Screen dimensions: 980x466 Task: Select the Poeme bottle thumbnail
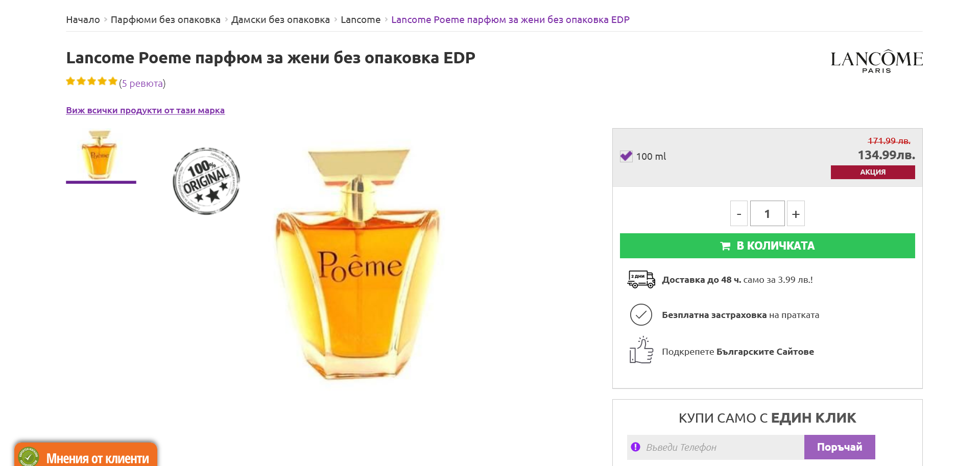(x=101, y=155)
